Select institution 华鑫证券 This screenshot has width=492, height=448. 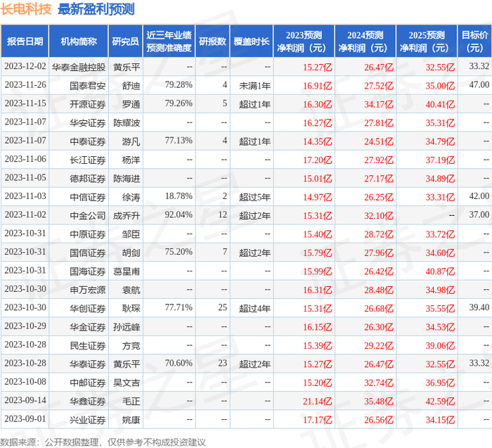(88, 401)
